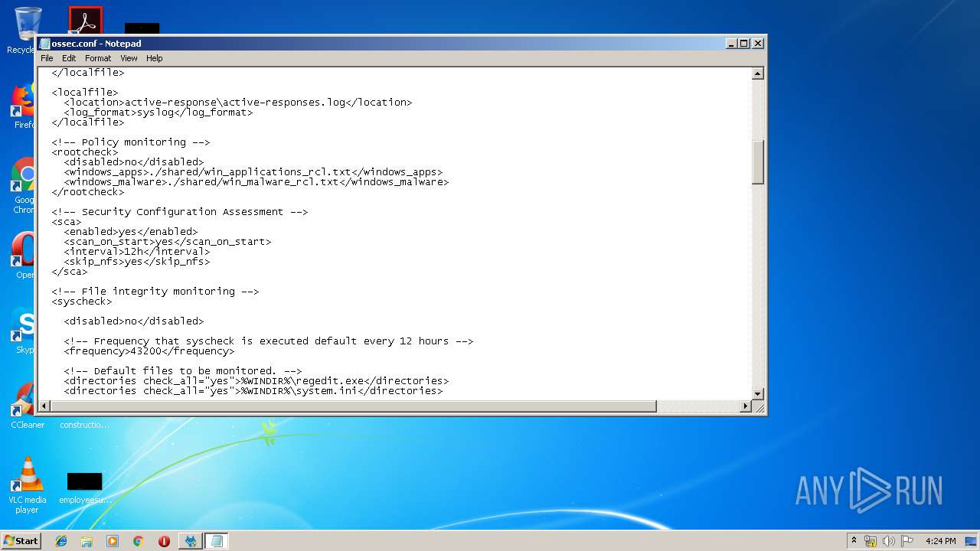Launch Chrome from the taskbar
Image resolution: width=980 pixels, height=551 pixels.
coord(138,541)
